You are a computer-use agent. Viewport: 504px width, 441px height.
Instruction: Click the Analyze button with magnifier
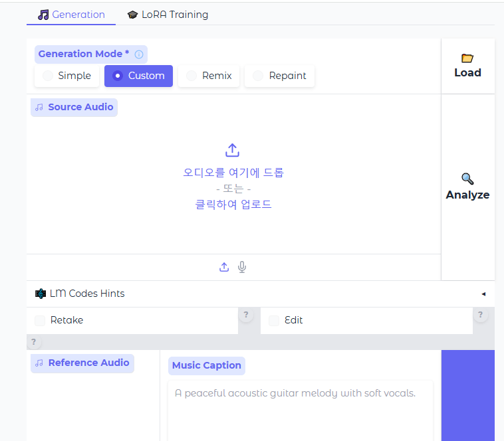point(467,187)
